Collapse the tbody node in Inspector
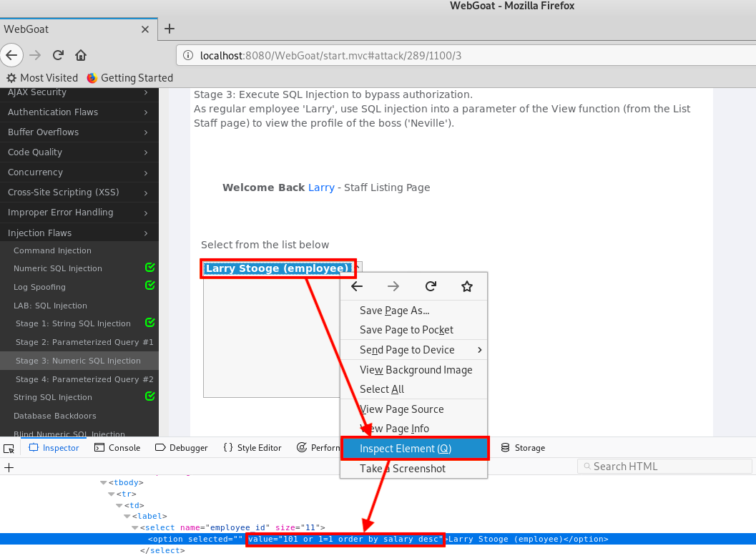 point(103,483)
